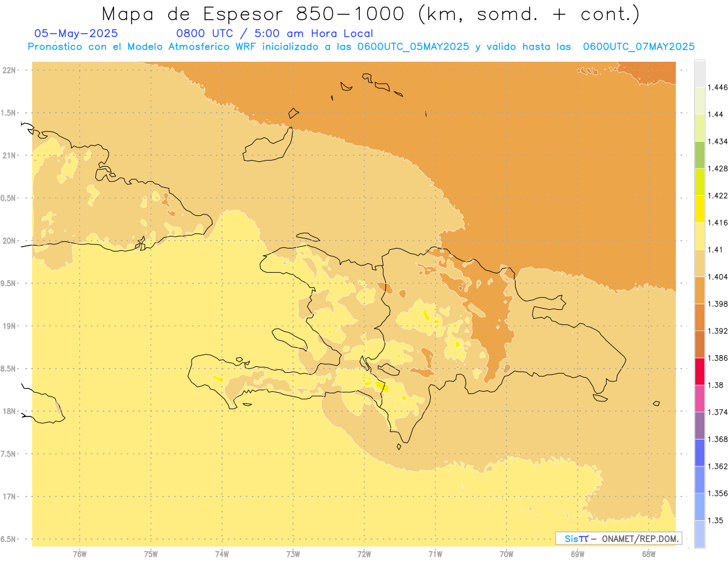This screenshot has width=728, height=562.
Task: Click the legend value '1.44'
Action: point(715,115)
